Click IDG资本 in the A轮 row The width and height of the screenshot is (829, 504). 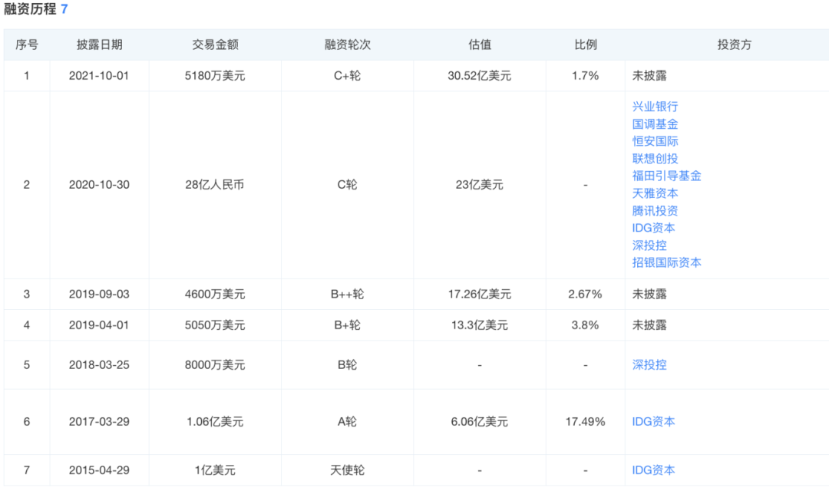pyautogui.click(x=653, y=422)
